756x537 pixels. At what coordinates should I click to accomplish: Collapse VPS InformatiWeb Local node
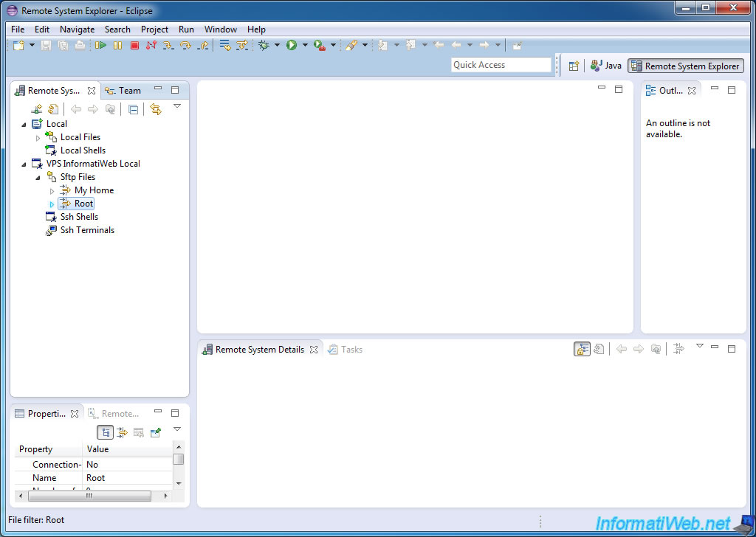pos(24,164)
